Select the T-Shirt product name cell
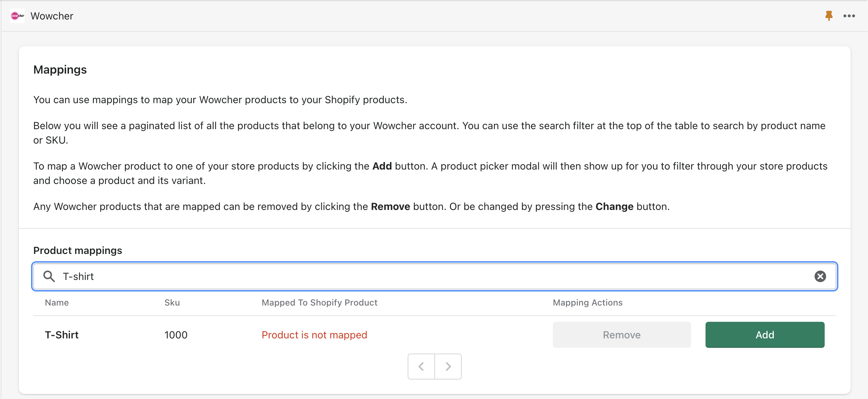The height and width of the screenshot is (399, 868). tap(62, 335)
